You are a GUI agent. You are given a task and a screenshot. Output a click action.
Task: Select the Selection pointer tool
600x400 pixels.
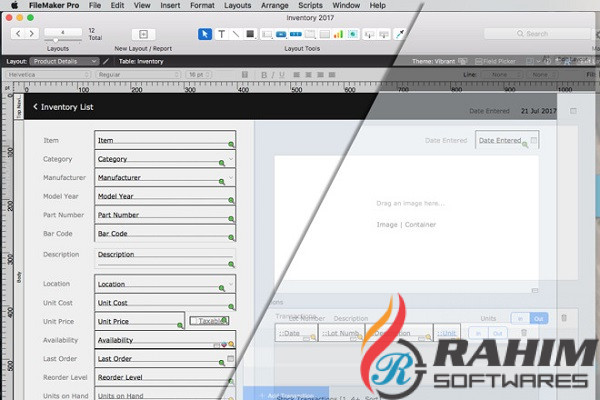205,34
